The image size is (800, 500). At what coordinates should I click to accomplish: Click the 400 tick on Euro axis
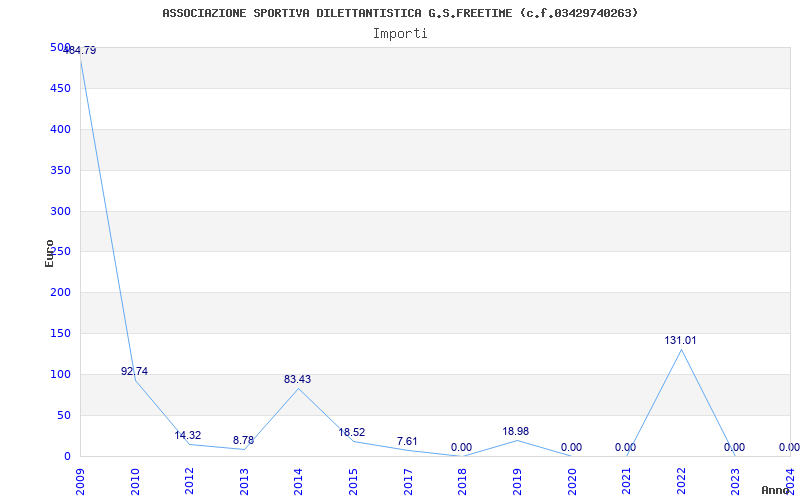click(x=60, y=129)
